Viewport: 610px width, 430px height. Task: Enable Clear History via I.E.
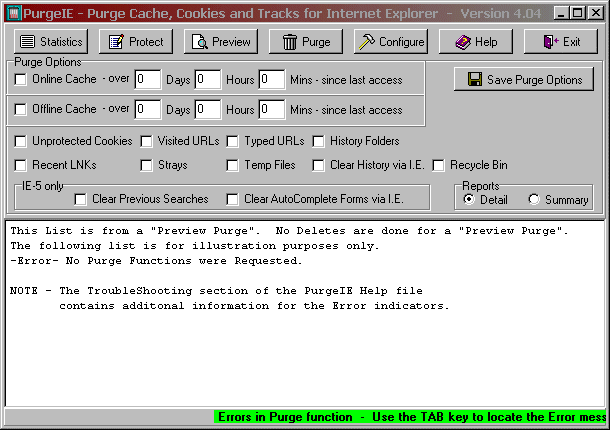click(318, 165)
